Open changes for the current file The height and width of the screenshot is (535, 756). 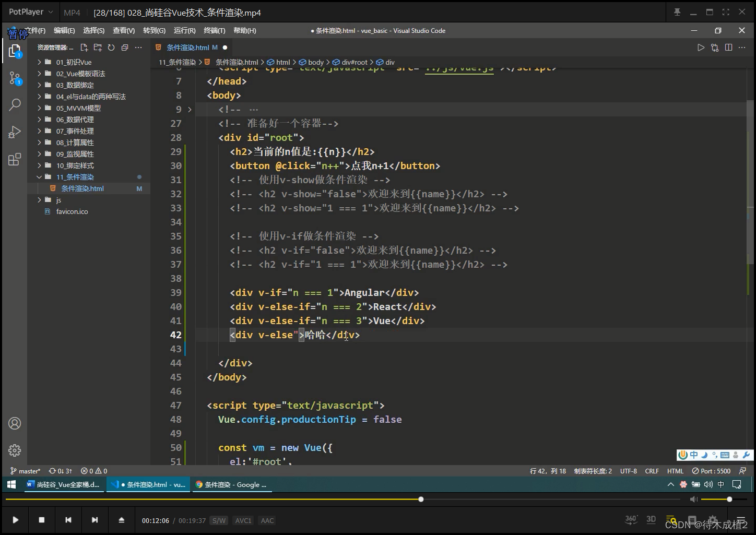(715, 47)
